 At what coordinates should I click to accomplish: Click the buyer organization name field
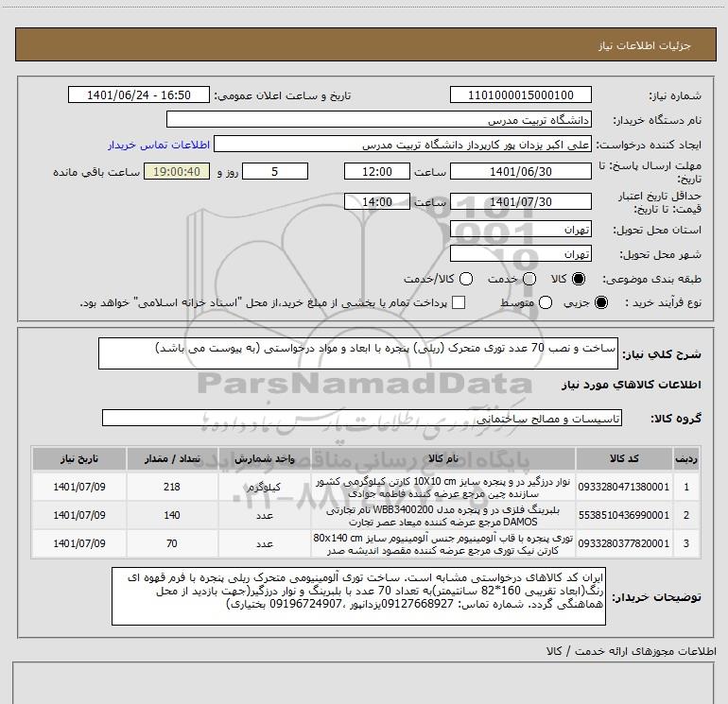pyautogui.click(x=379, y=120)
